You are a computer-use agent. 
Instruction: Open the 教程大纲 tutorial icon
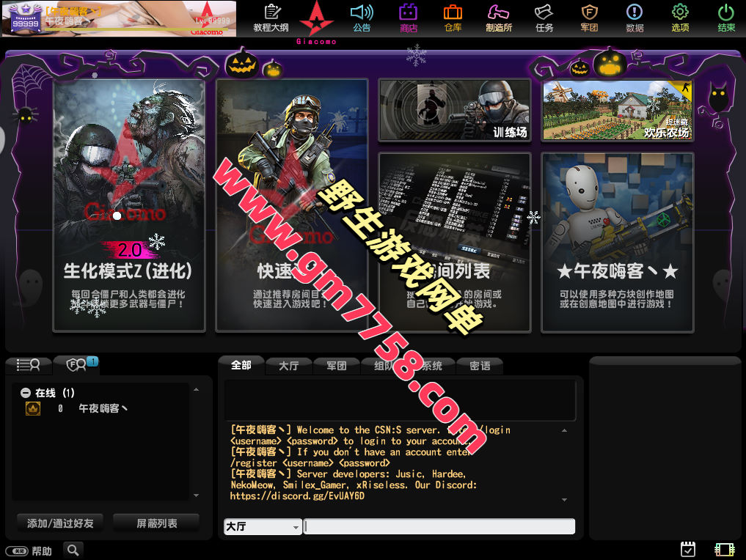coord(272,20)
